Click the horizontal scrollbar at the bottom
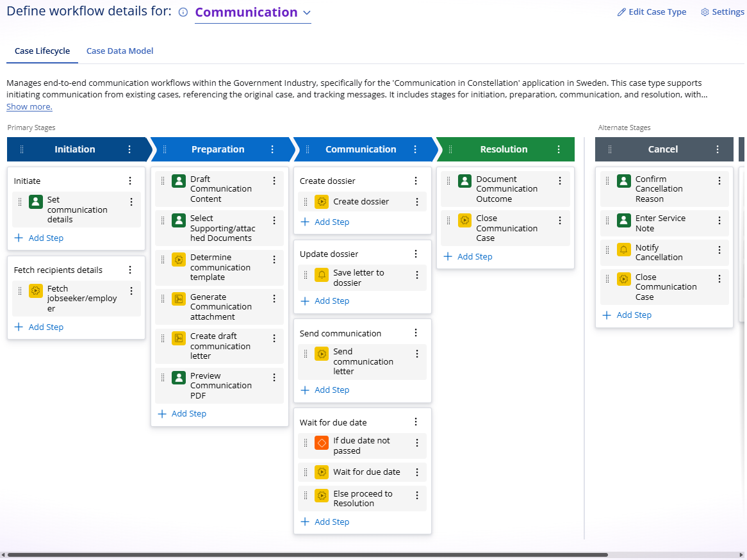The image size is (747, 560). coord(308,555)
